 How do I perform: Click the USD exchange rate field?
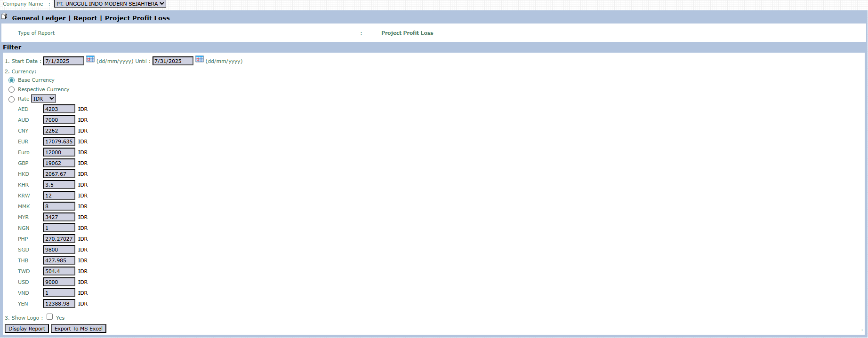59,282
